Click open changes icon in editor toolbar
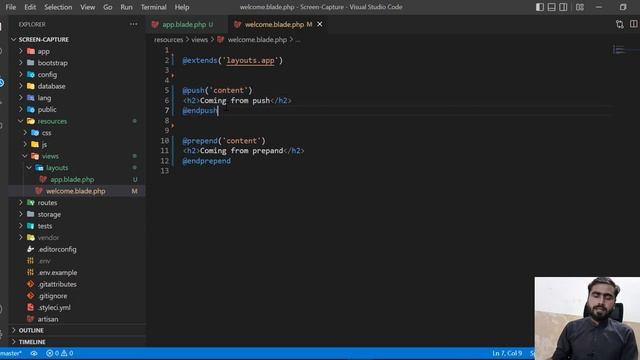 pos(620,24)
